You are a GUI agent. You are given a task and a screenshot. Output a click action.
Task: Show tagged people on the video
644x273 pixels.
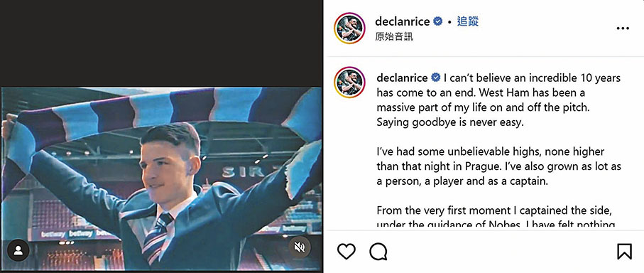[18, 250]
